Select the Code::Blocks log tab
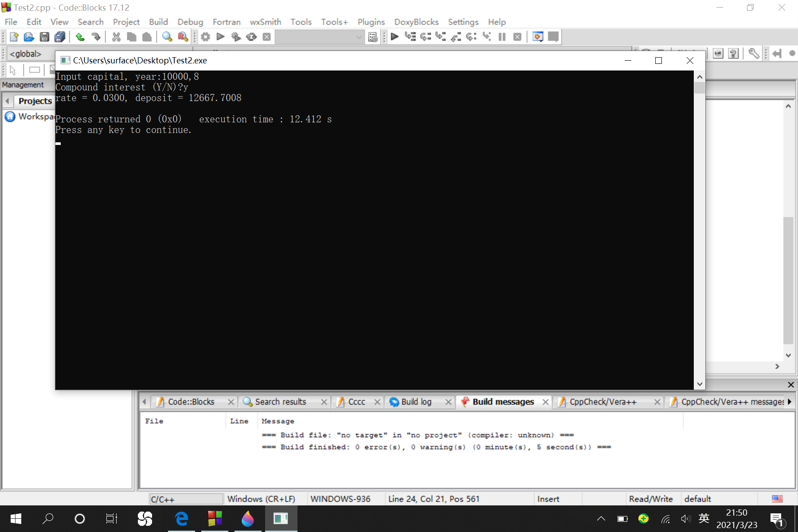This screenshot has height=532, width=798. tap(191, 402)
